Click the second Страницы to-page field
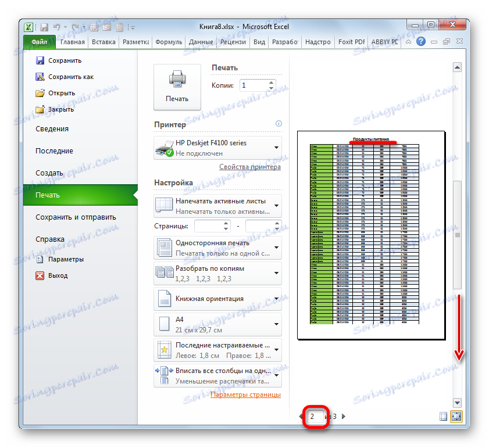This screenshot has height=448, width=489. click(x=260, y=226)
